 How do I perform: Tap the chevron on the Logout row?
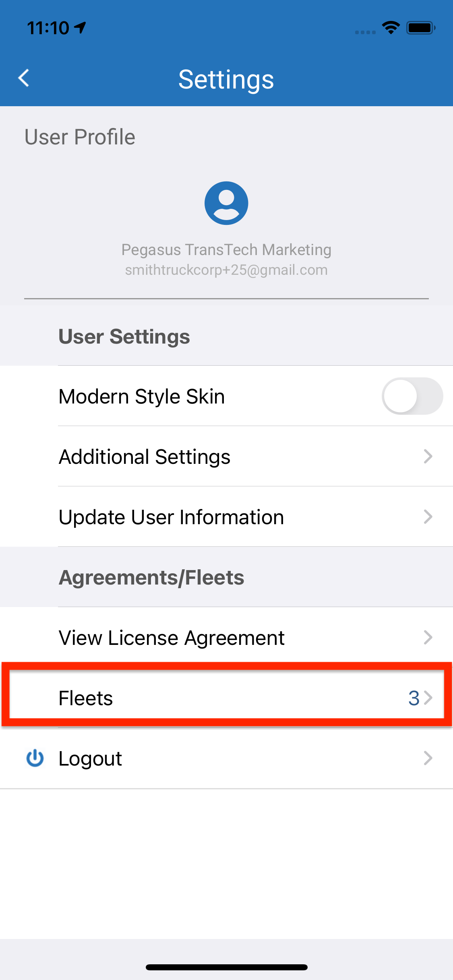(428, 758)
